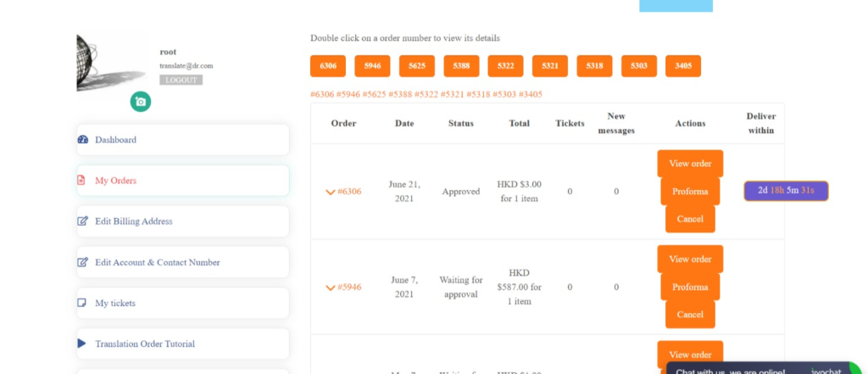
Task: Click the #5322 link in the orange list
Action: pos(426,94)
